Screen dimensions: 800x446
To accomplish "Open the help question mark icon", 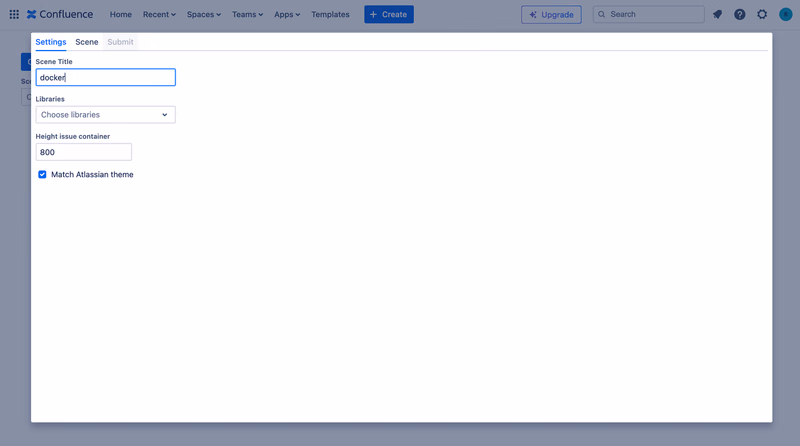I will coord(739,14).
